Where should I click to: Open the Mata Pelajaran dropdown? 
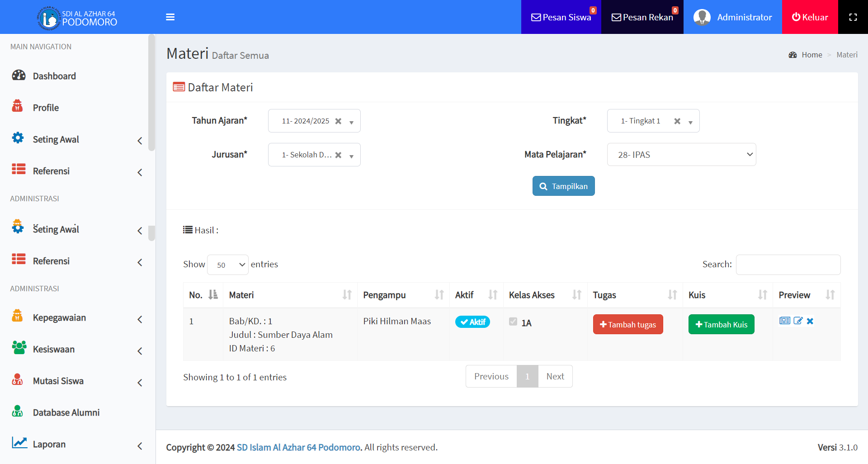pyautogui.click(x=681, y=155)
